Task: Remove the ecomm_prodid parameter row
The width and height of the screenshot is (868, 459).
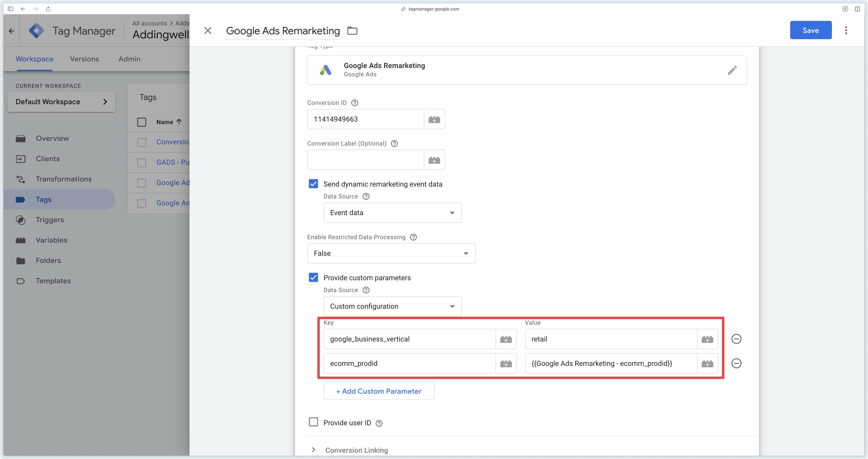Action: coord(736,363)
